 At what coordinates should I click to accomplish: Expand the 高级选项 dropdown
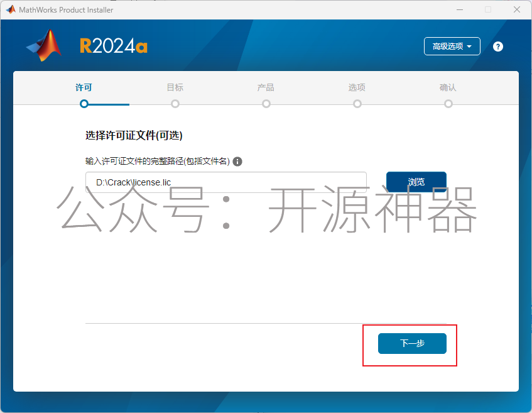pos(452,46)
